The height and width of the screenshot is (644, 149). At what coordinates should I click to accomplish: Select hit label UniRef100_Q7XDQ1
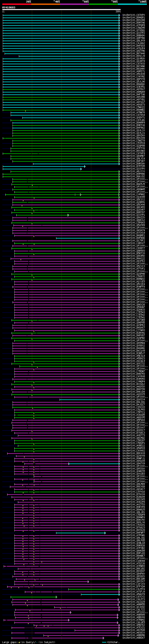click(133, 30)
